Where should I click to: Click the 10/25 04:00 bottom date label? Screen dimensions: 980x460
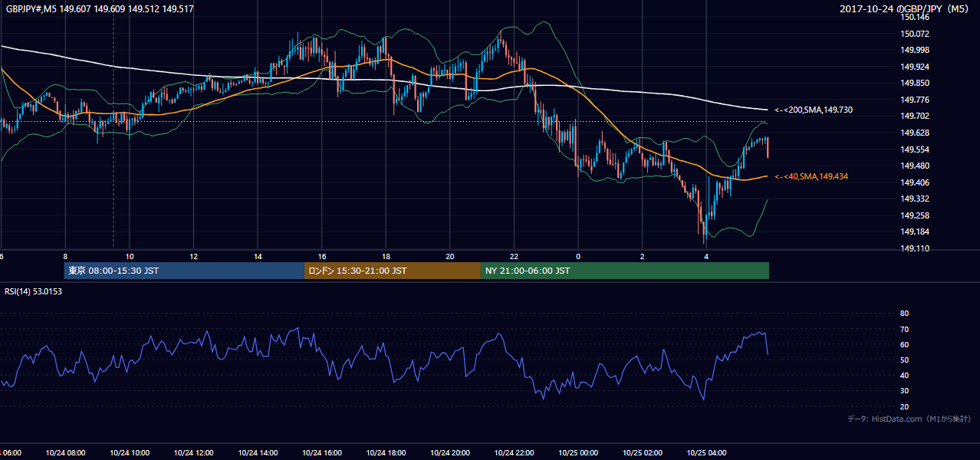706,453
